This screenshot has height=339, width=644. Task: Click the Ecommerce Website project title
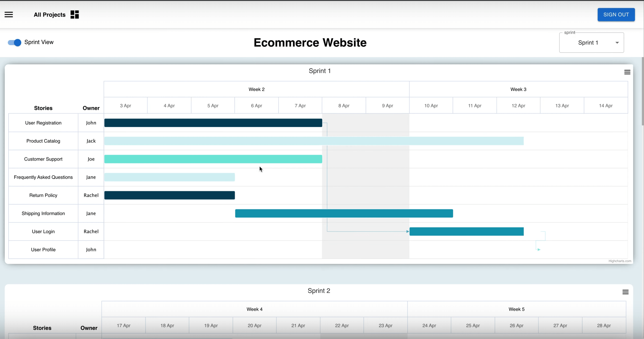pyautogui.click(x=310, y=43)
